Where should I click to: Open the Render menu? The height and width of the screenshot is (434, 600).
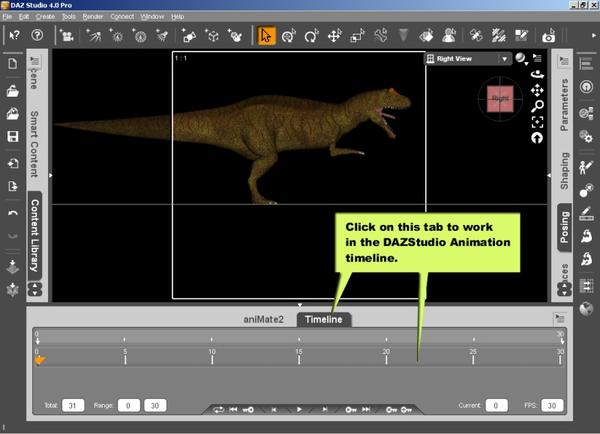[x=93, y=17]
